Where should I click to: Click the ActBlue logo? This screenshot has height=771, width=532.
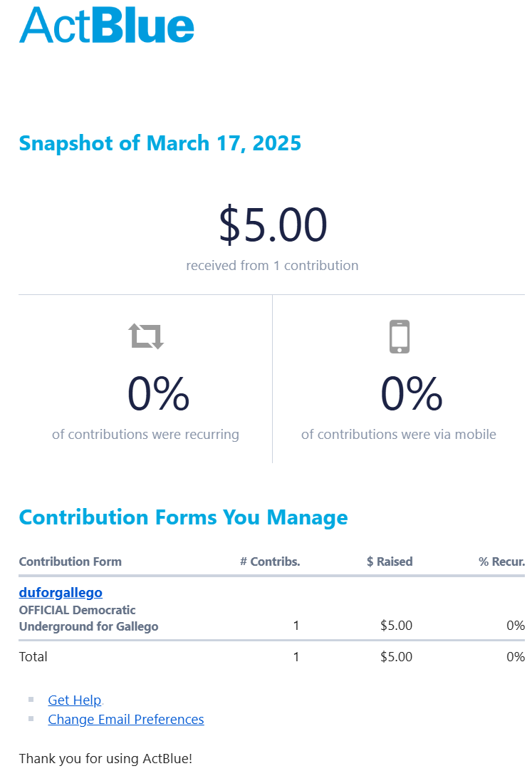pos(107,26)
